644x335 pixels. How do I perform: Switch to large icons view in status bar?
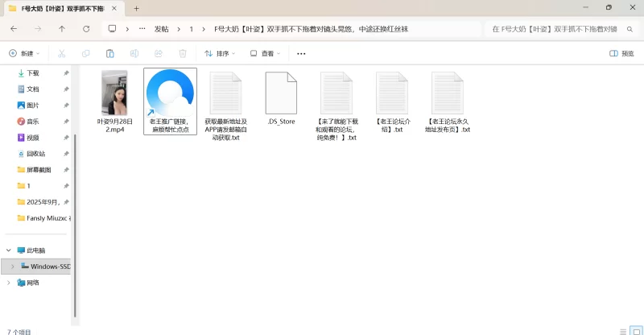coord(635,330)
